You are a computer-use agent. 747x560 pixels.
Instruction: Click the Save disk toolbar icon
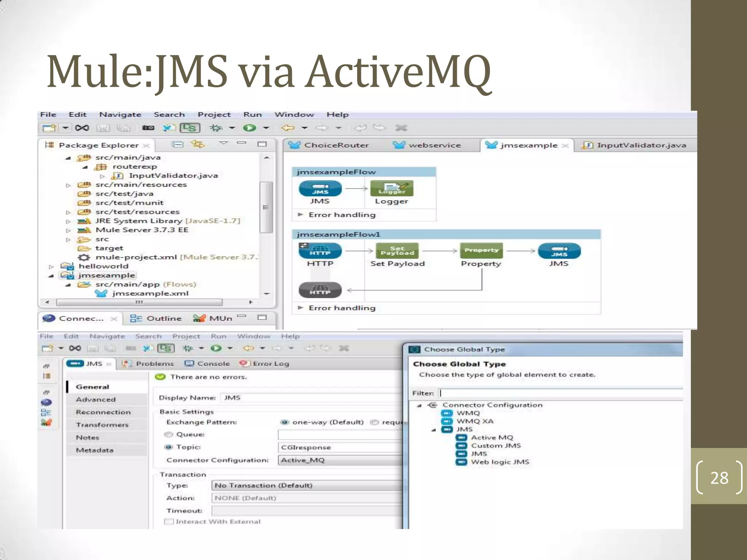coord(103,128)
